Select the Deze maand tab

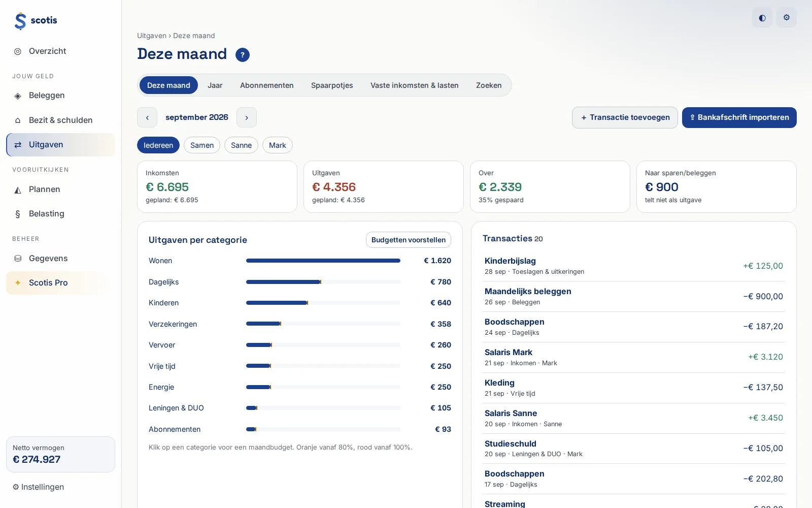168,85
